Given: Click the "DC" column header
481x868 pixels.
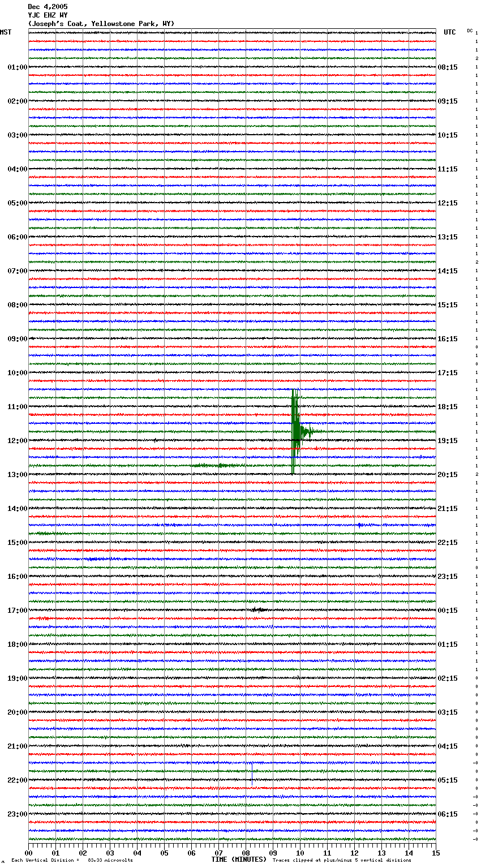Looking at the screenshot, I should [470, 31].
